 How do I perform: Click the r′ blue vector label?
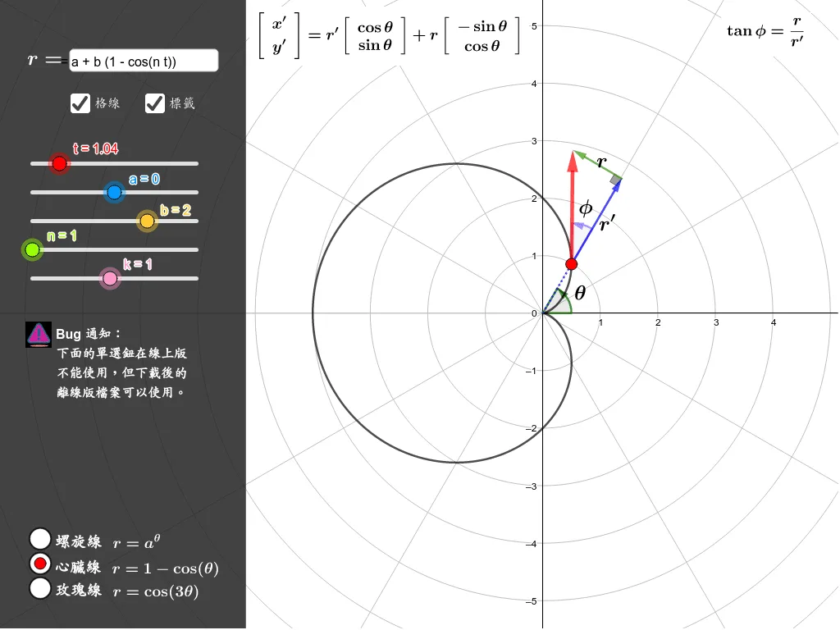[607, 222]
